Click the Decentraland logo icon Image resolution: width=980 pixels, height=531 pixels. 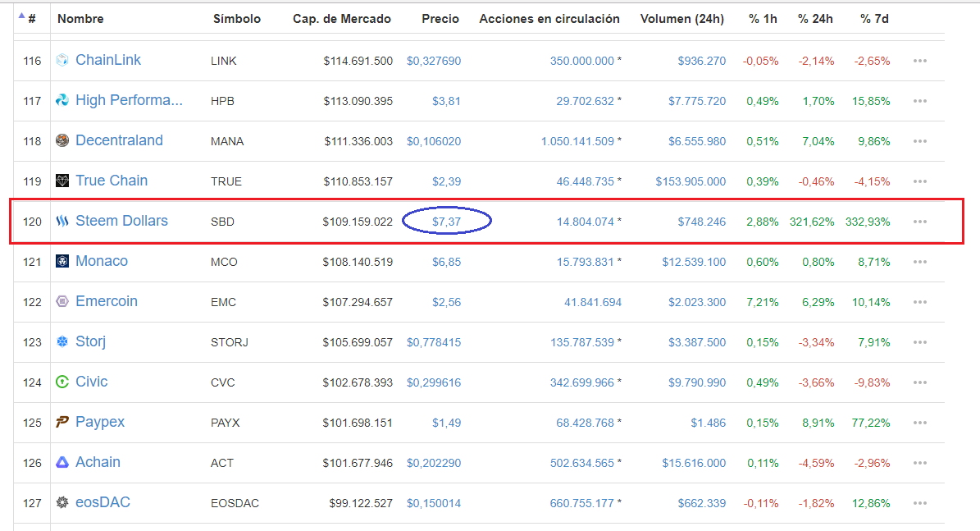tap(62, 140)
